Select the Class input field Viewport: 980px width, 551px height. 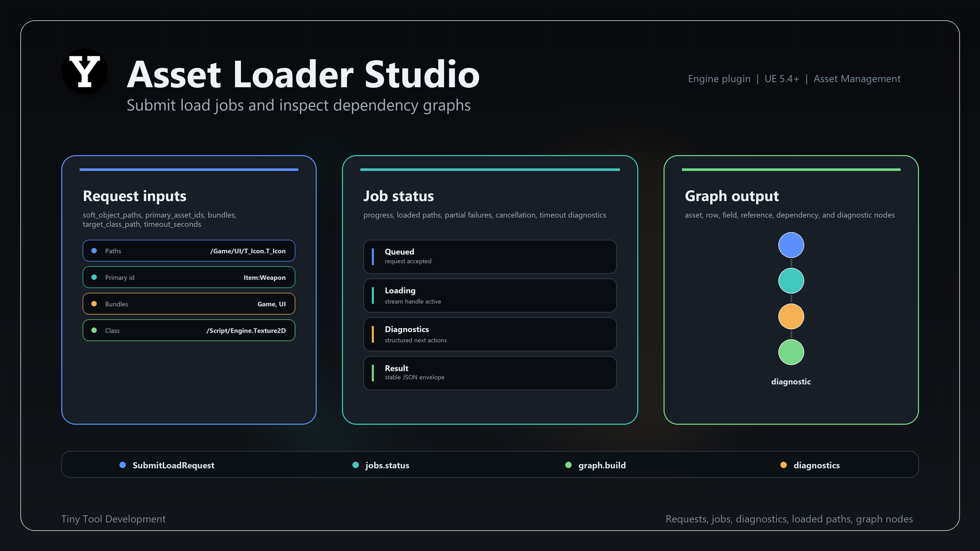point(189,330)
